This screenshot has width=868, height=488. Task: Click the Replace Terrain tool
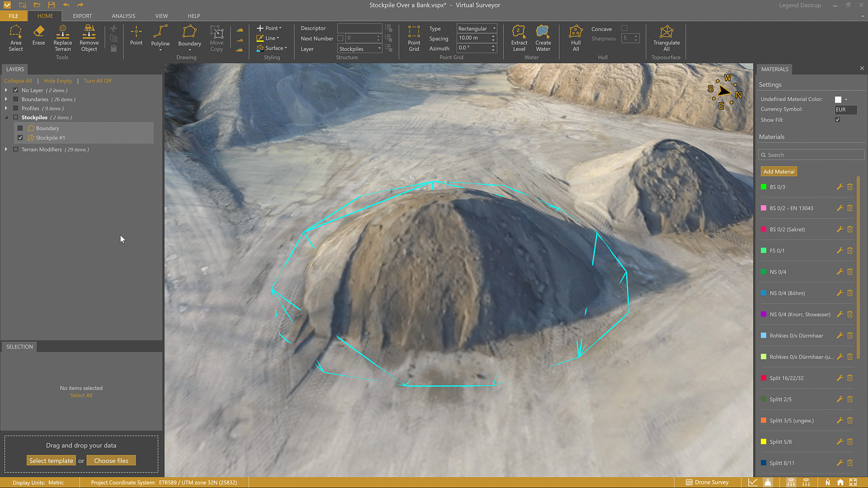(x=62, y=38)
